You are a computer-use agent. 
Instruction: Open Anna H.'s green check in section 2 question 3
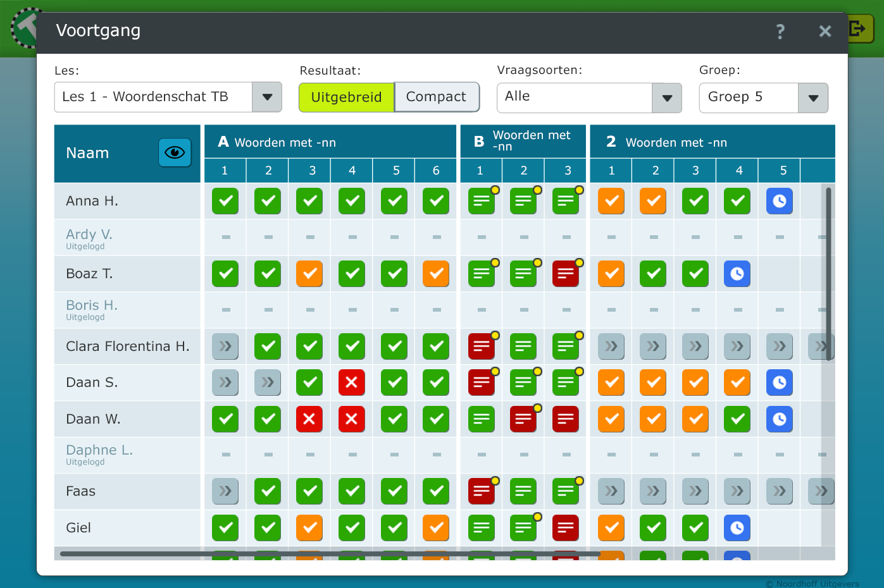tap(695, 201)
